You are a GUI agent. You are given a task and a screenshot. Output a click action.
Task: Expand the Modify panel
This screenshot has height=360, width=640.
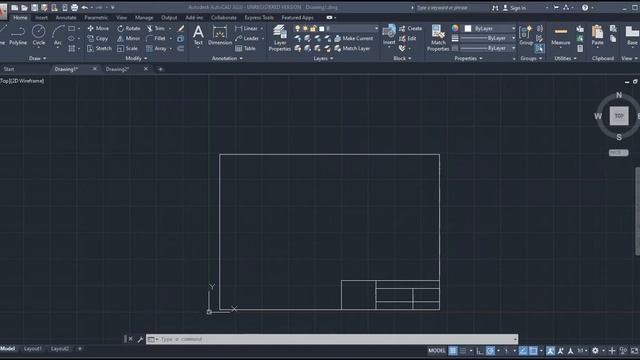tap(136, 58)
